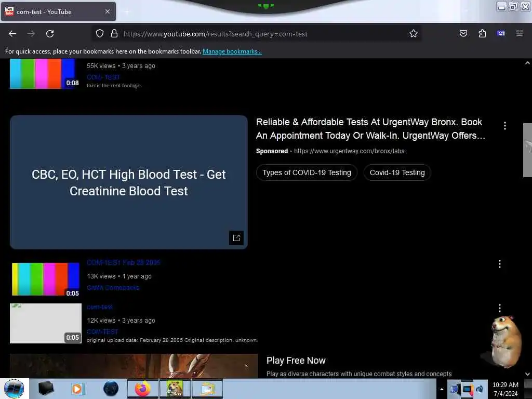Open the dark globe taskbar icon
This screenshot has width=532, height=399.
[111, 389]
